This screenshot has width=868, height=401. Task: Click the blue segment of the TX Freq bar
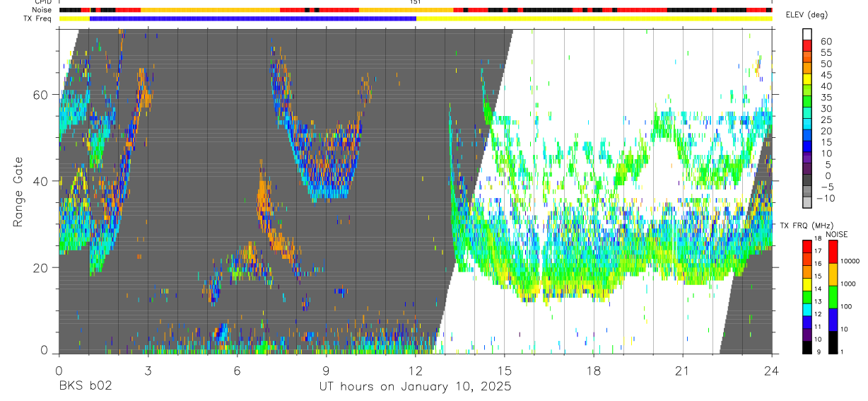[252, 18]
